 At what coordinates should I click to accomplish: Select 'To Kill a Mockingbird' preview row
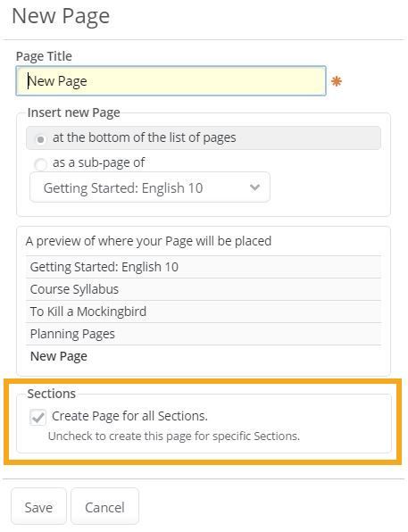204,312
